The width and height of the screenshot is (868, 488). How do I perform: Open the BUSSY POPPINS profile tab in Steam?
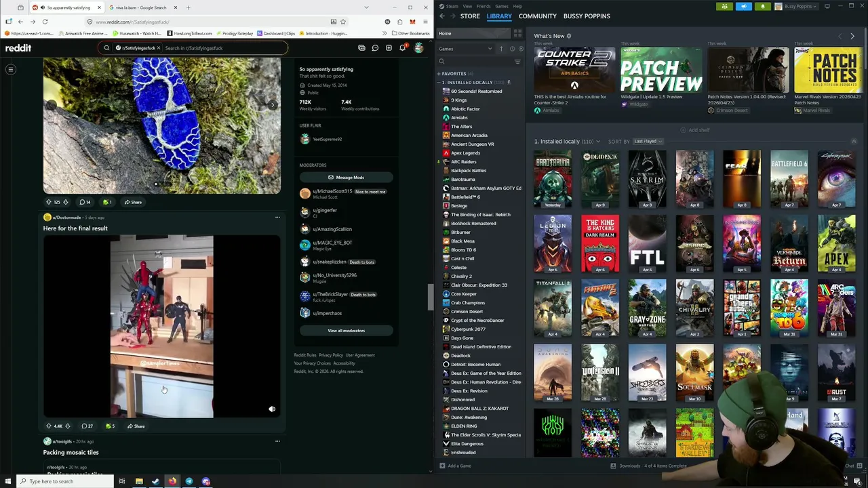[x=587, y=16]
